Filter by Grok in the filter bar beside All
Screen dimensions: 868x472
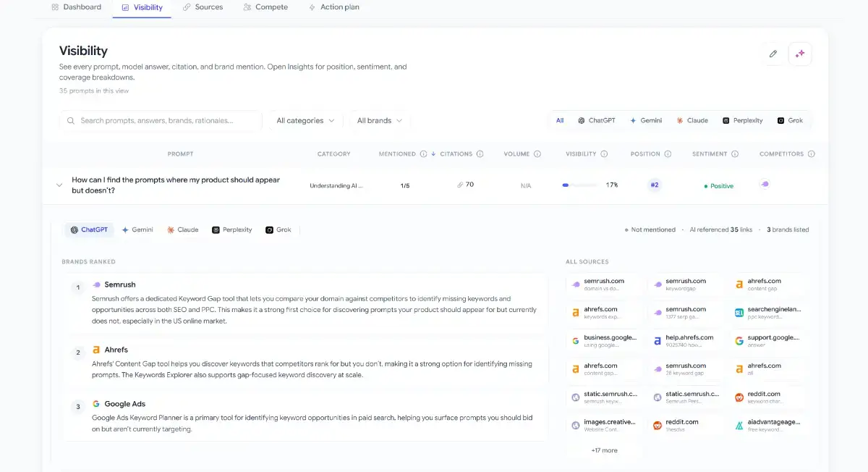(790, 120)
